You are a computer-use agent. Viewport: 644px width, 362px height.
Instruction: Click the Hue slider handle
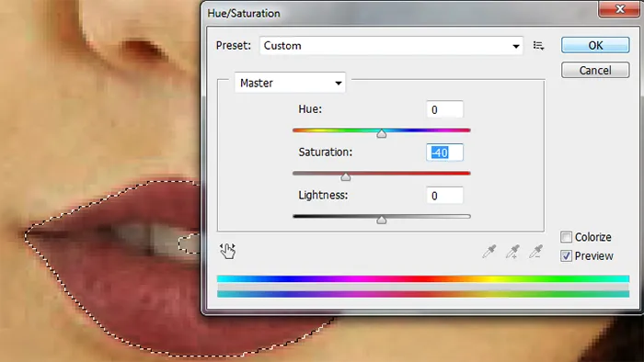[382, 133]
